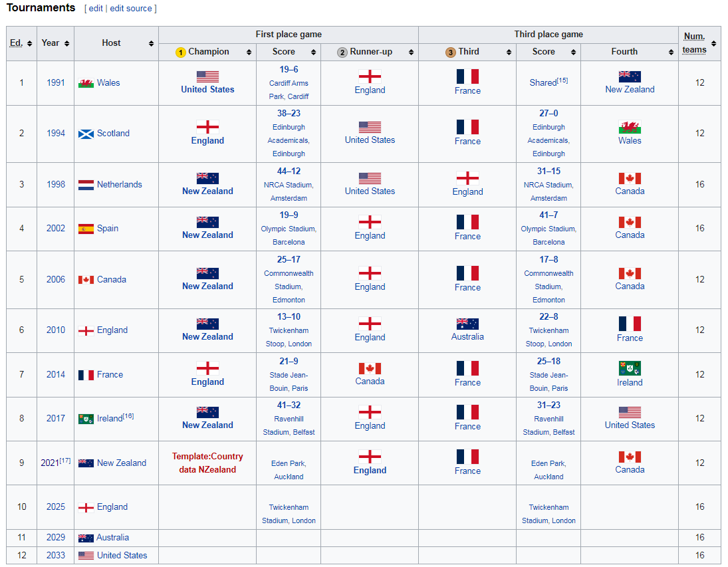Click the gold first-place medal icon
The height and width of the screenshot is (567, 728).
181,53
